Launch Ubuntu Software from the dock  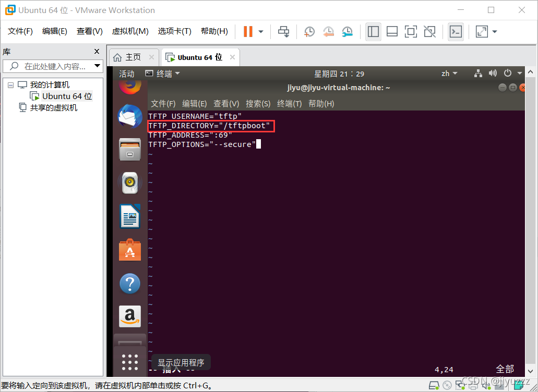[x=129, y=250]
